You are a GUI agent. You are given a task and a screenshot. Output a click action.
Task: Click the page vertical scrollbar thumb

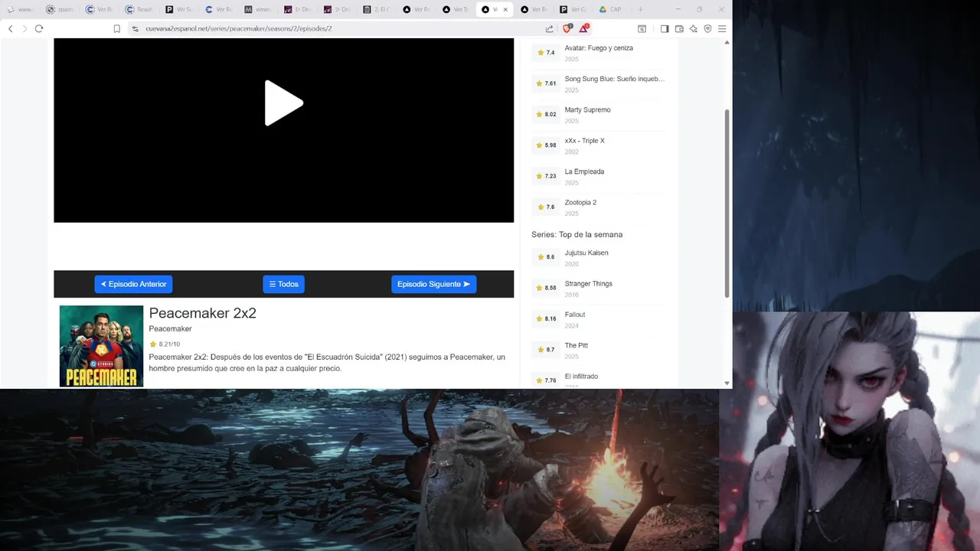click(727, 203)
